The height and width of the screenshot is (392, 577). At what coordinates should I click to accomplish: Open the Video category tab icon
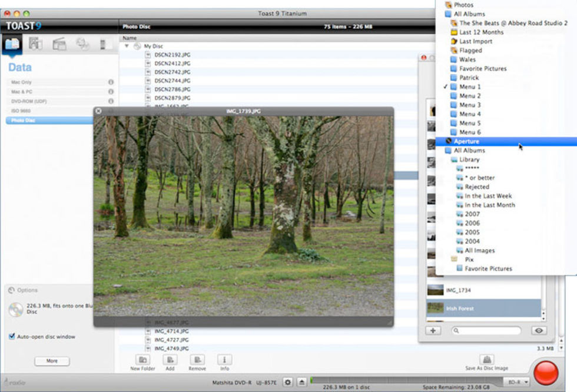(59, 44)
